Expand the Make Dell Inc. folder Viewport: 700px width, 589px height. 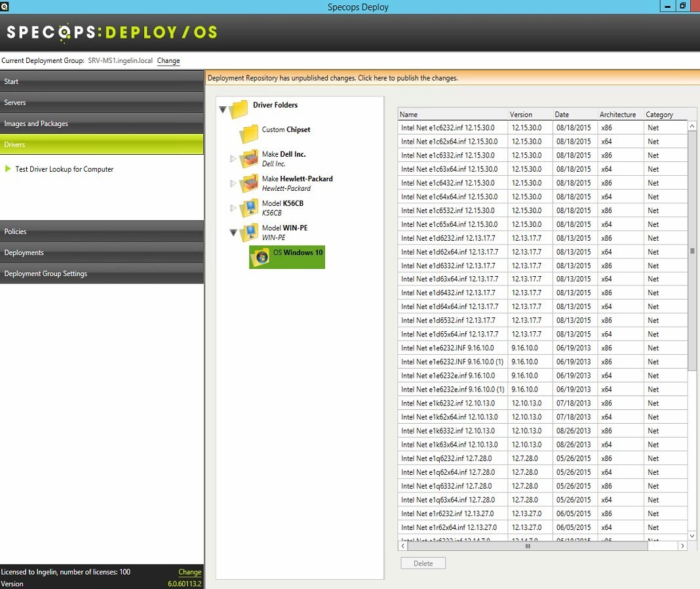(x=233, y=159)
